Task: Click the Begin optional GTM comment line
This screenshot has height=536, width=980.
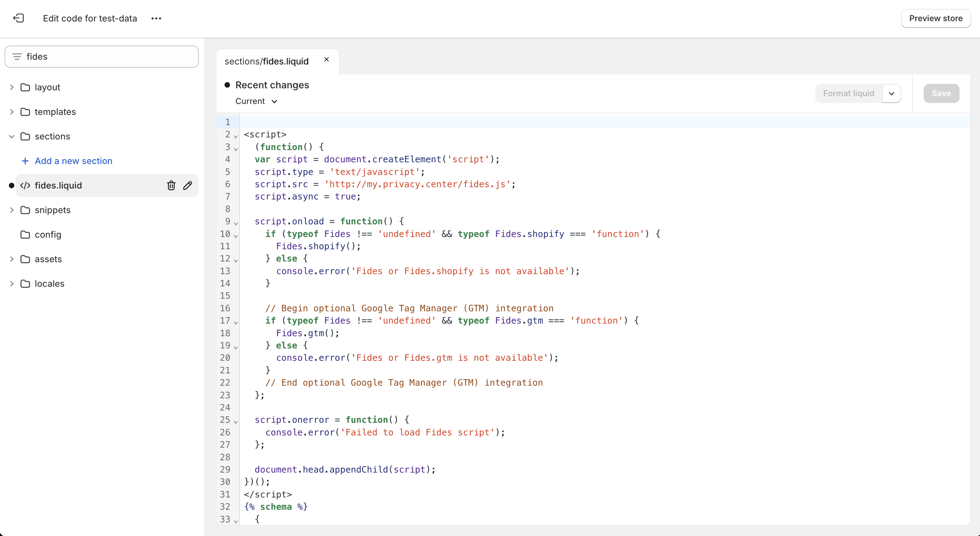Action: [x=409, y=308]
